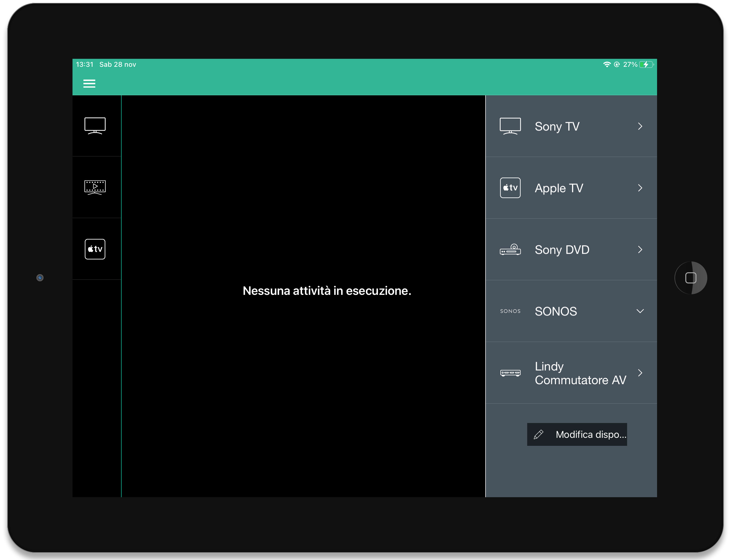Click the Wi-Fi status icon

coord(607,64)
